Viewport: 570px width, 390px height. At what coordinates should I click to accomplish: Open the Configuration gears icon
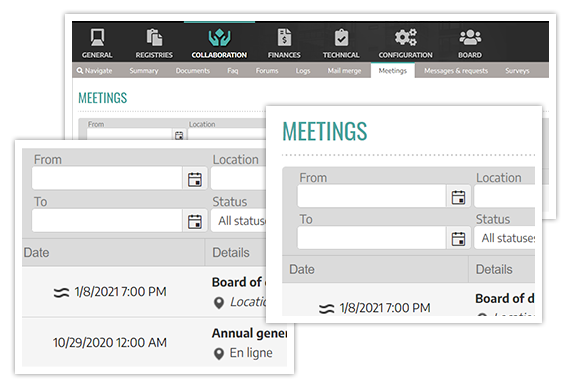click(x=406, y=38)
